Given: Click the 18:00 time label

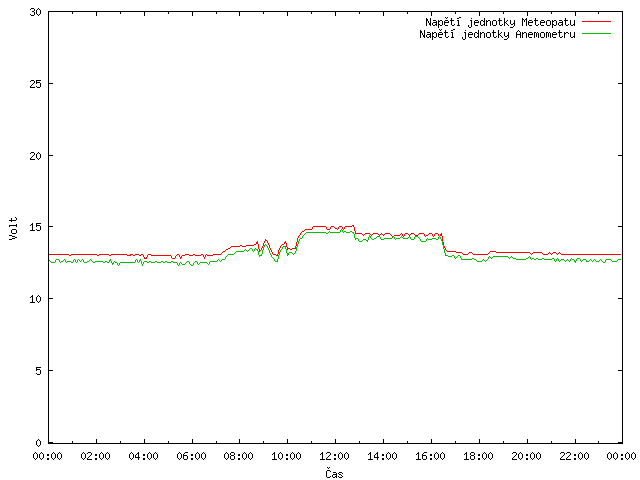Looking at the screenshot, I should [x=478, y=456].
